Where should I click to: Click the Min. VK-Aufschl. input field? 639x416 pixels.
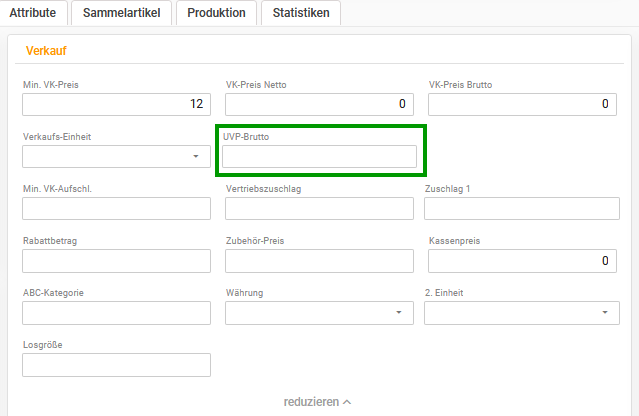pos(116,209)
